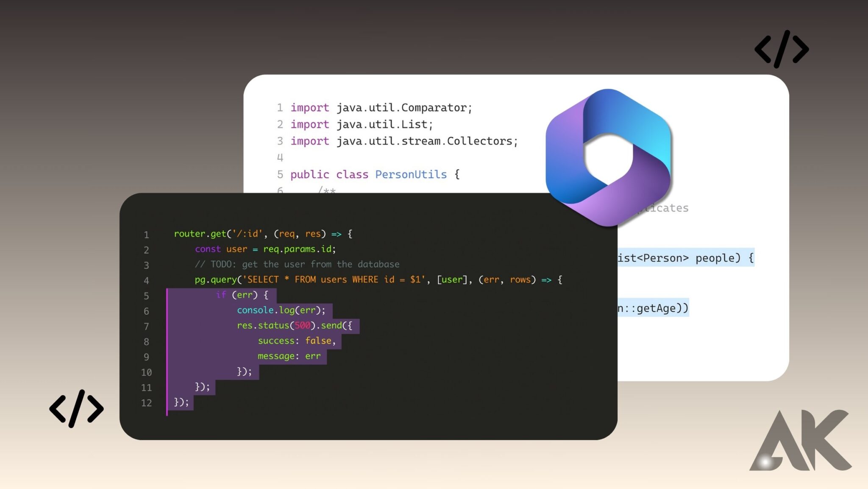
Task: Click the code brackets icon at top right
Action: click(782, 49)
